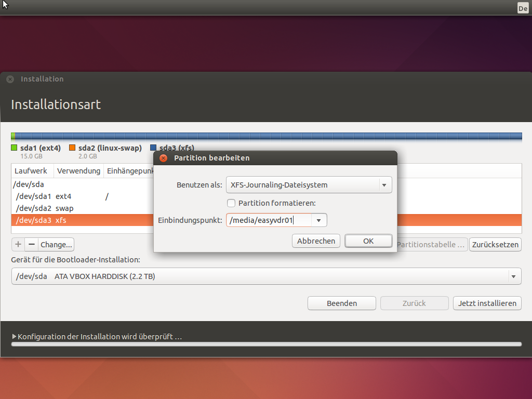
Task: Click the mount point text field
Action: [269, 220]
